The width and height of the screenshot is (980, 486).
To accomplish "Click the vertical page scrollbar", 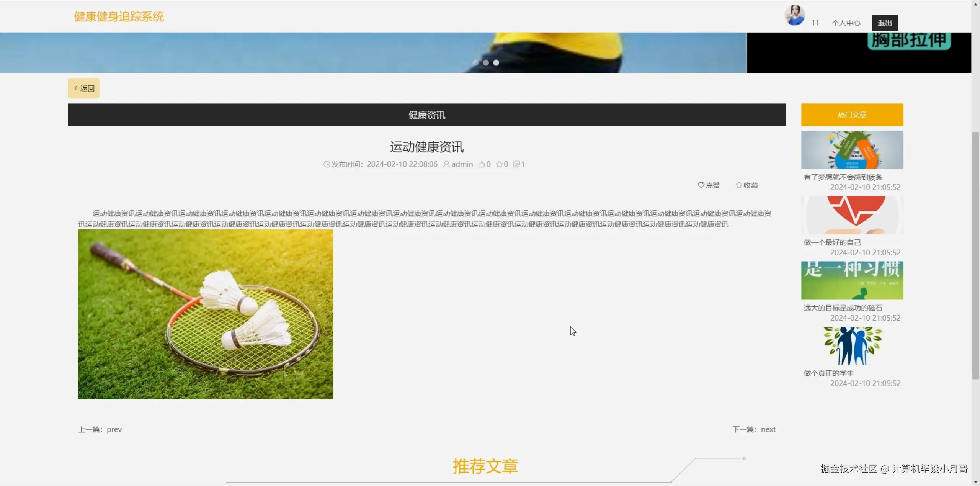I will click(975, 255).
